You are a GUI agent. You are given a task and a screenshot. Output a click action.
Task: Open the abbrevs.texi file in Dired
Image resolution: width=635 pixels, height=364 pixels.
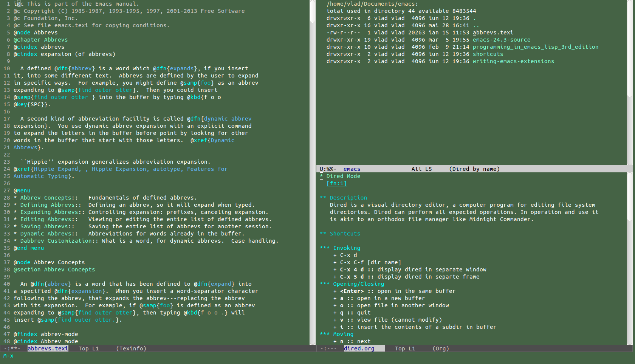click(493, 33)
